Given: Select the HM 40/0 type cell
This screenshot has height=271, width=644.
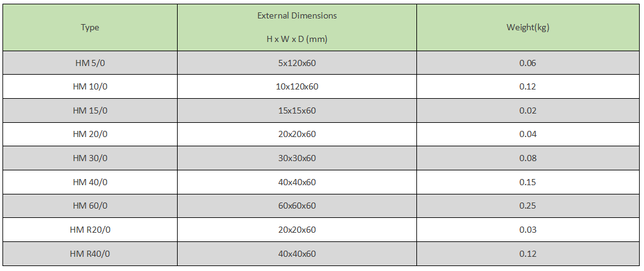Looking at the screenshot, I should coord(90,182).
